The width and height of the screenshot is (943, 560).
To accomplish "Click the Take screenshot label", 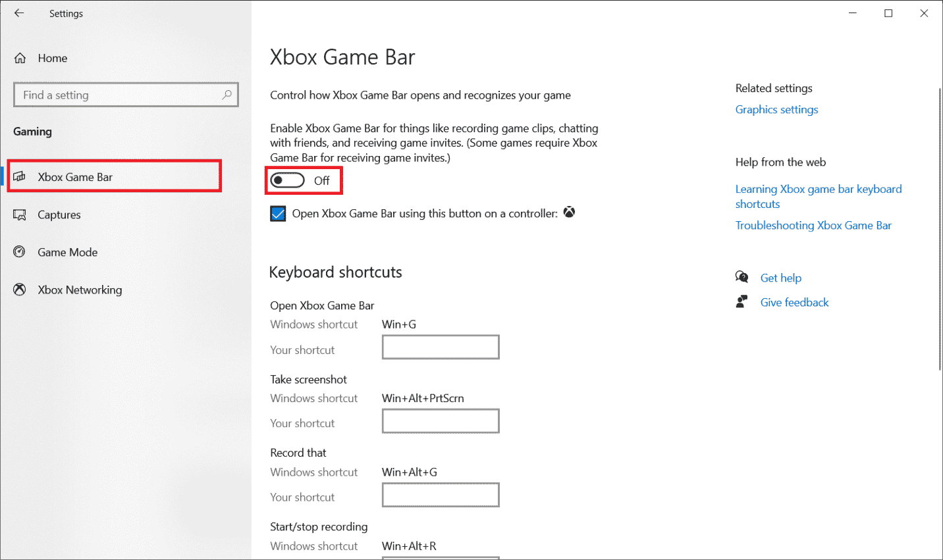I will coord(308,379).
